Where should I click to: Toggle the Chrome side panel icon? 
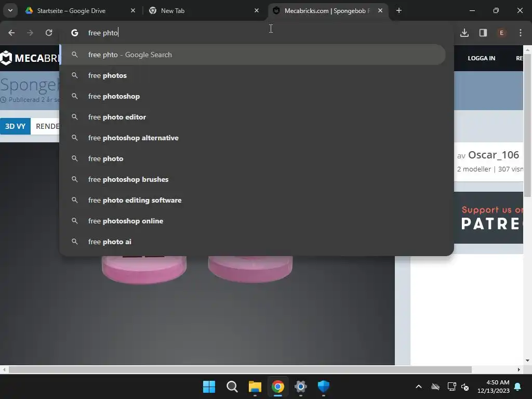tap(483, 33)
